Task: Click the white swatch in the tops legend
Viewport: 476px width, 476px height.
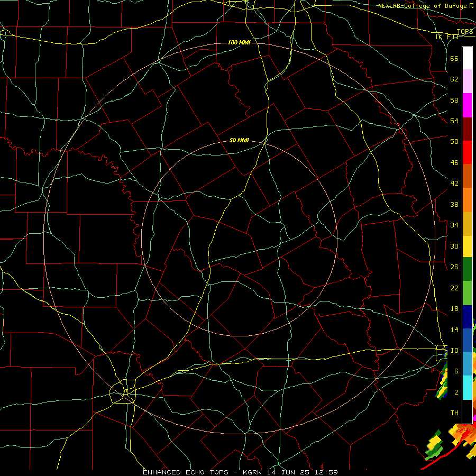Action: tap(467, 58)
